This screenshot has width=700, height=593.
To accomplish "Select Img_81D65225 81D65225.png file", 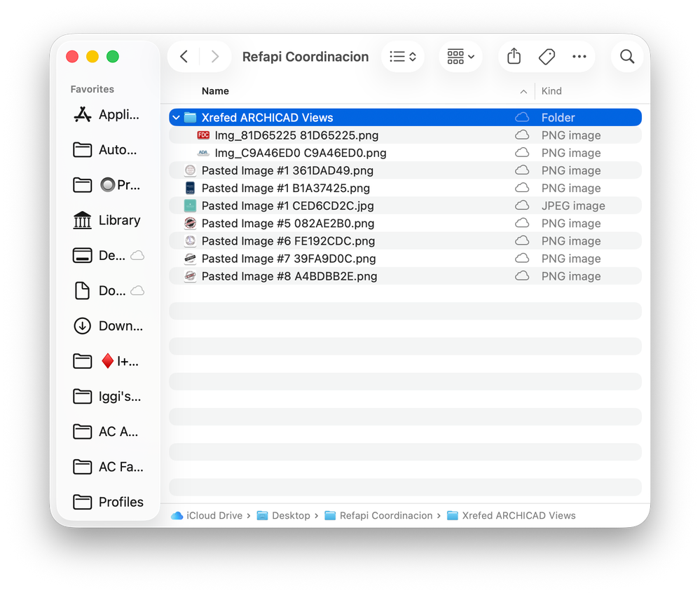I will click(406, 135).
